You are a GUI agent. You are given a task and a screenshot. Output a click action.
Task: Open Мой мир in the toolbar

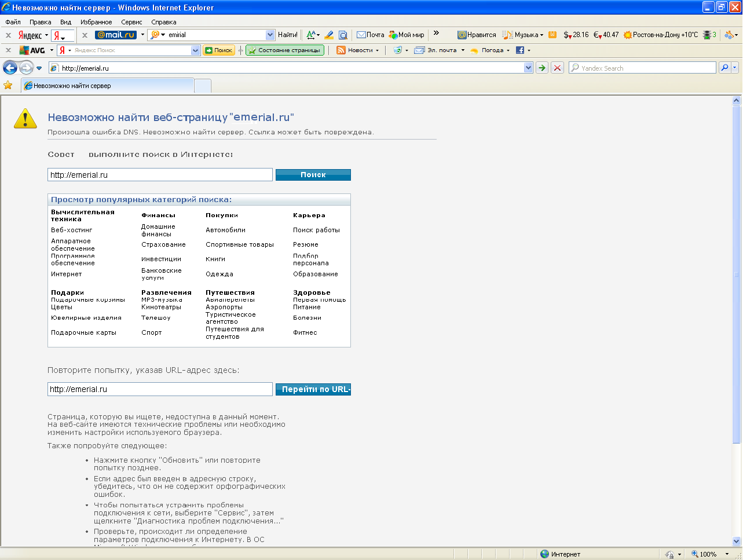click(x=407, y=35)
